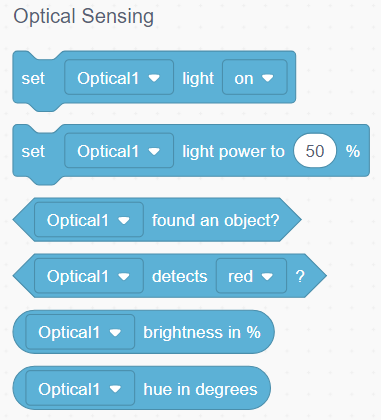Open Optical1 dropdown in detects color block
The height and width of the screenshot is (420, 381).
tap(89, 276)
